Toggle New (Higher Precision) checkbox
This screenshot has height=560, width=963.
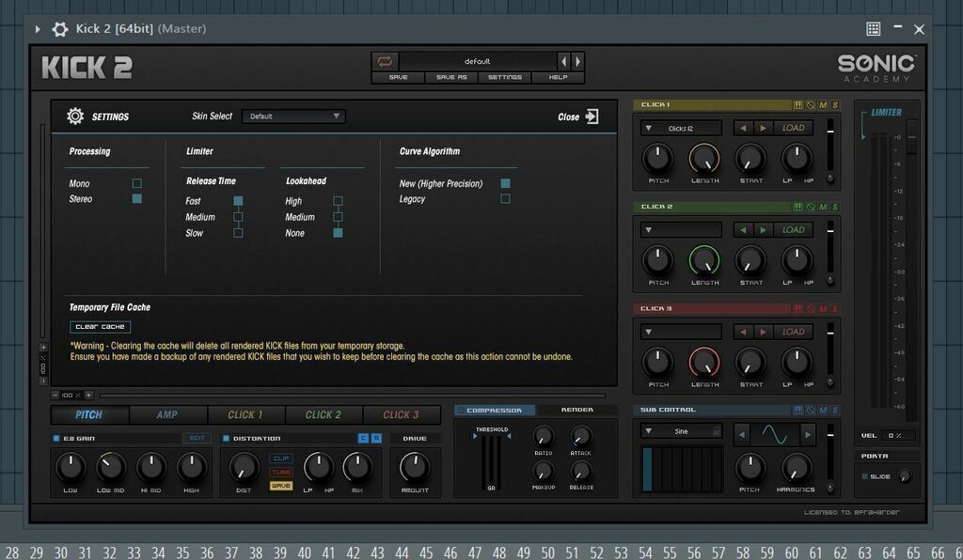coord(505,183)
